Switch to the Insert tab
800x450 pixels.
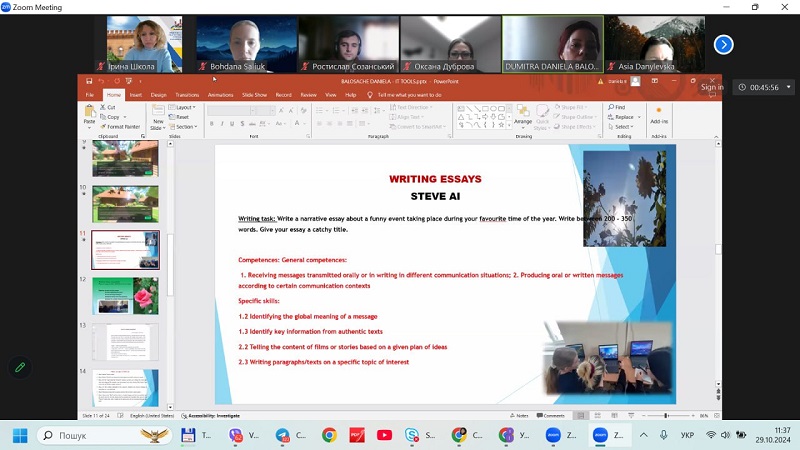coord(136,95)
